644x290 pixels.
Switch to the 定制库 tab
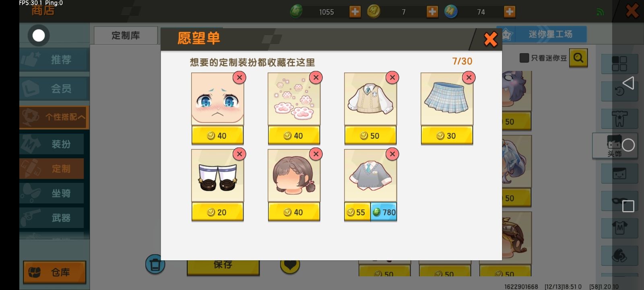pos(126,35)
